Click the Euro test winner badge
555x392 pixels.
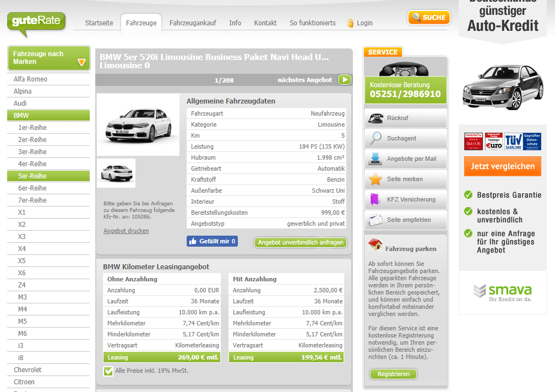click(x=494, y=141)
